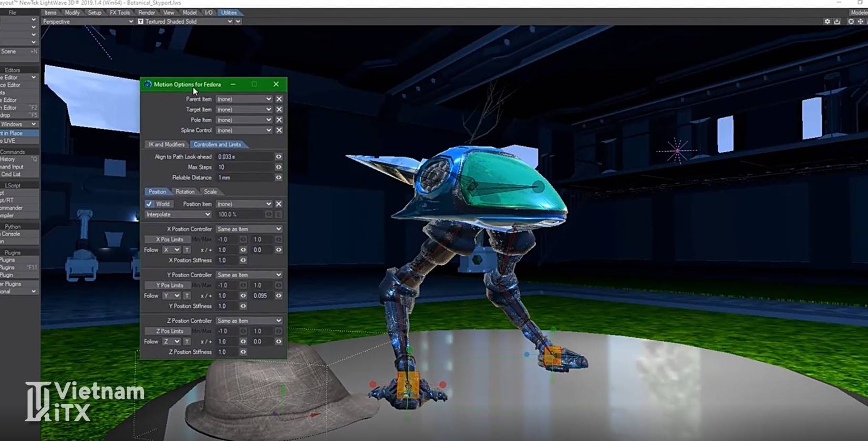Clear the Pole Item with its X icon
Screen dimensions: 868x441
coord(279,120)
